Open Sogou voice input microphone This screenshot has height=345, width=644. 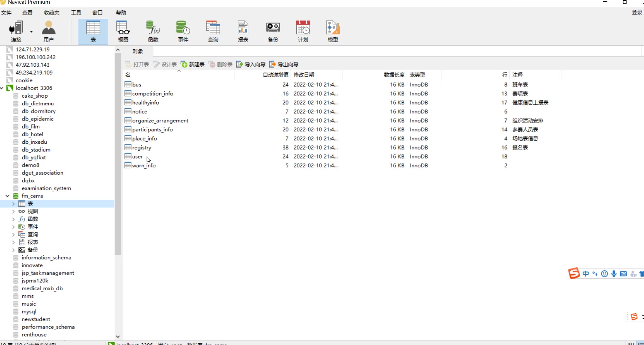click(614, 273)
